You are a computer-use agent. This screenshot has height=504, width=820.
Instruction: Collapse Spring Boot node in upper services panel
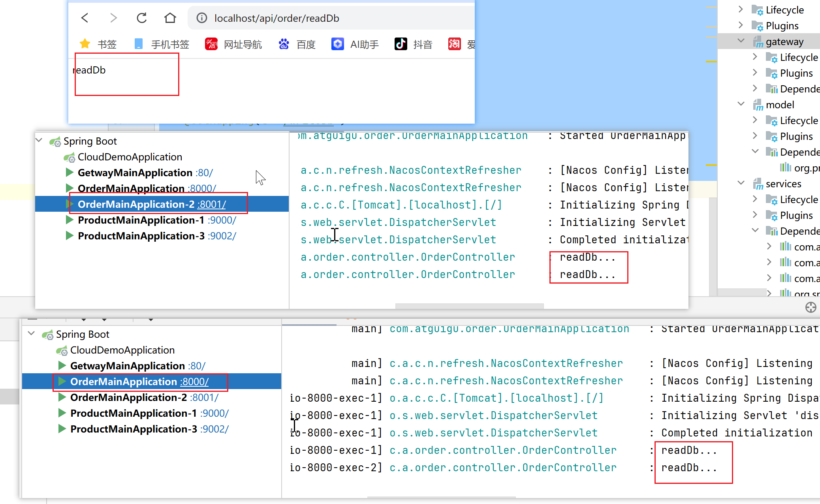tap(39, 141)
